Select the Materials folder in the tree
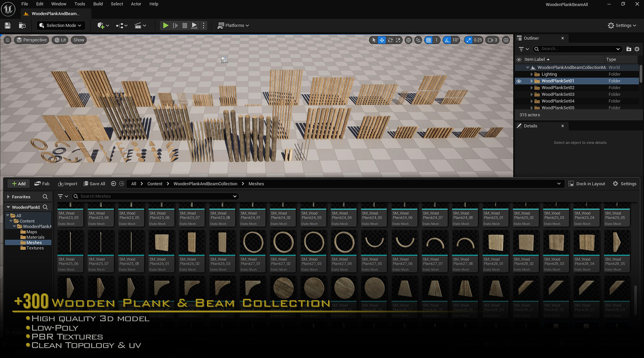 (x=32, y=237)
